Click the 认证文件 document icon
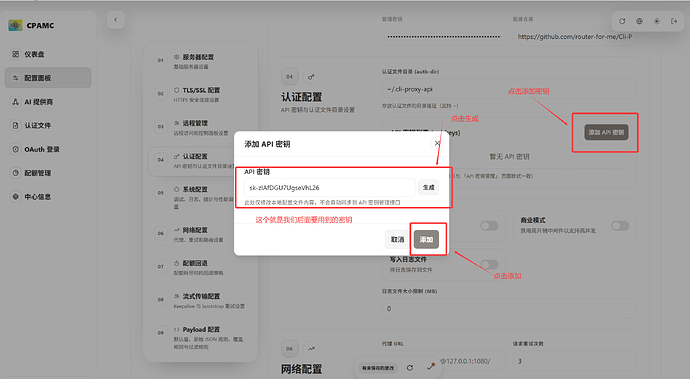 15,125
